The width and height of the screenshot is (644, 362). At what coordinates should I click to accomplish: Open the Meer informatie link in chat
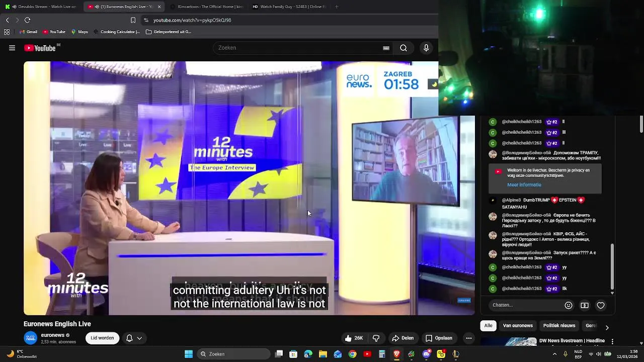pyautogui.click(x=524, y=185)
